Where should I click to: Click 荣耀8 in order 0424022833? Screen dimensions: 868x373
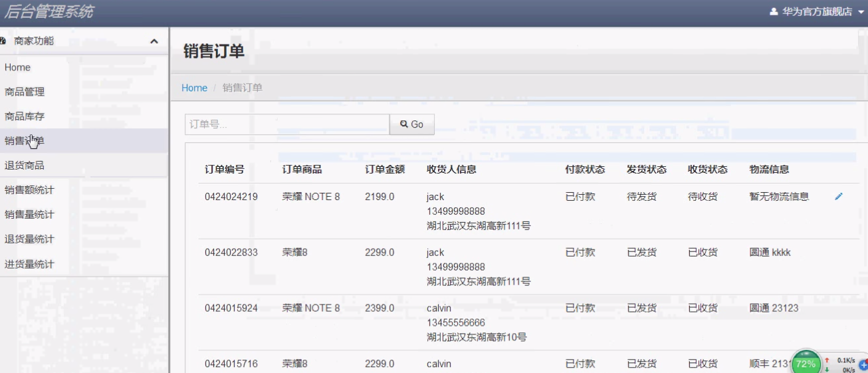(x=295, y=253)
